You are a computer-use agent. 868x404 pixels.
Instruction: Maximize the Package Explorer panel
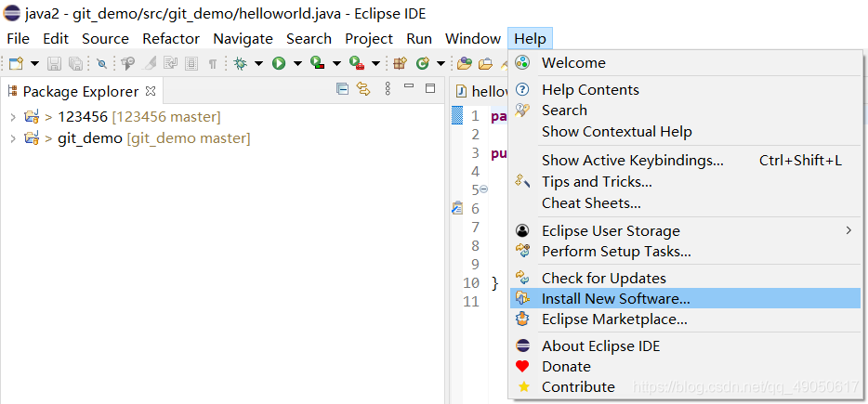coord(430,88)
